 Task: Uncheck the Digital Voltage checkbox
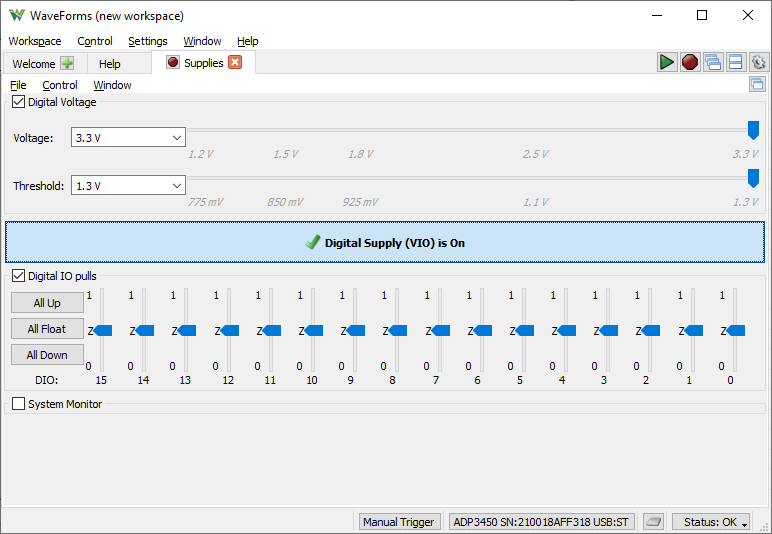[18, 102]
